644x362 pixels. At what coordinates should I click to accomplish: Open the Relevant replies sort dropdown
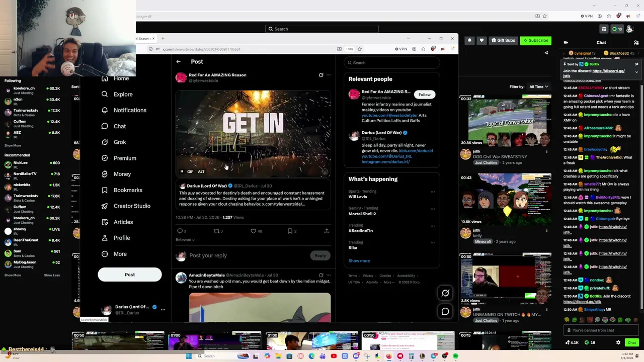point(185,240)
